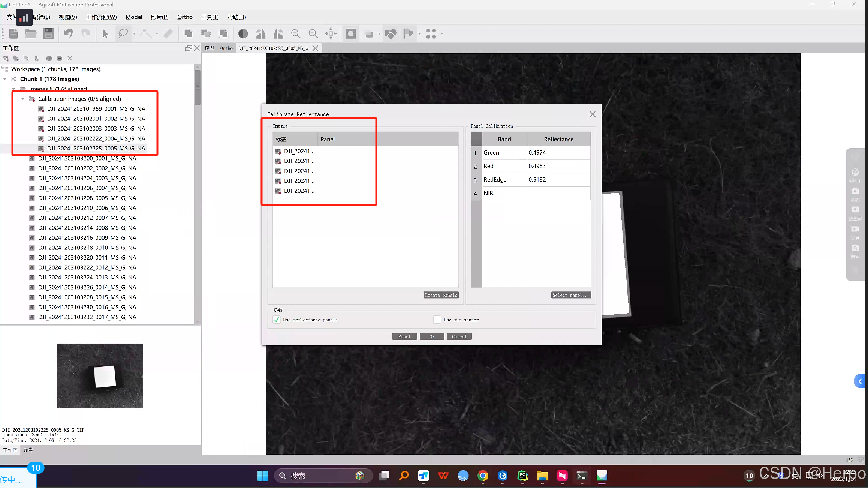Click the Zoom In magnifier icon
This screenshot has width=868, height=488.
tap(296, 34)
